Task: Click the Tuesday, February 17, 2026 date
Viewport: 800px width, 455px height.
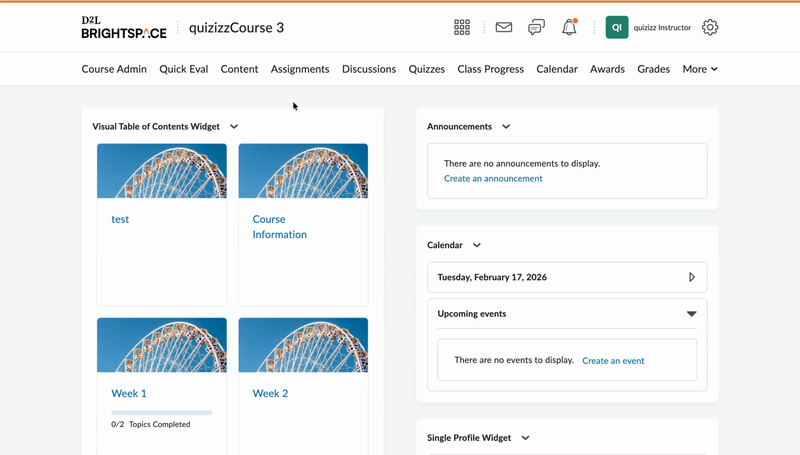Action: point(492,277)
